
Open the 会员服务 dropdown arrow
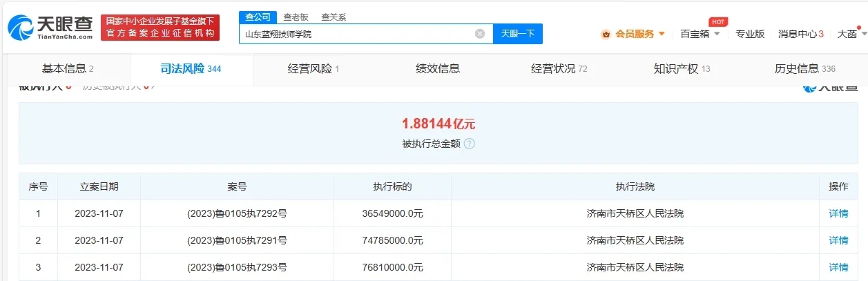pyautogui.click(x=662, y=34)
